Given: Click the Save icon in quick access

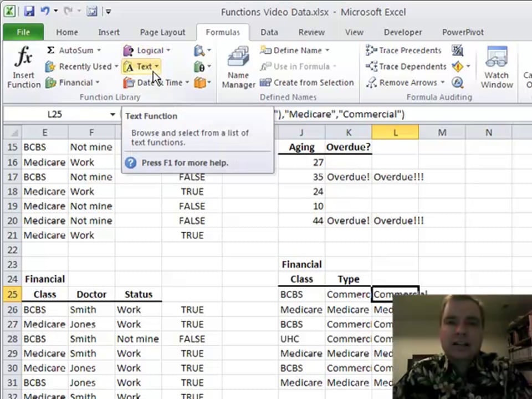Looking at the screenshot, I should coord(29,12).
